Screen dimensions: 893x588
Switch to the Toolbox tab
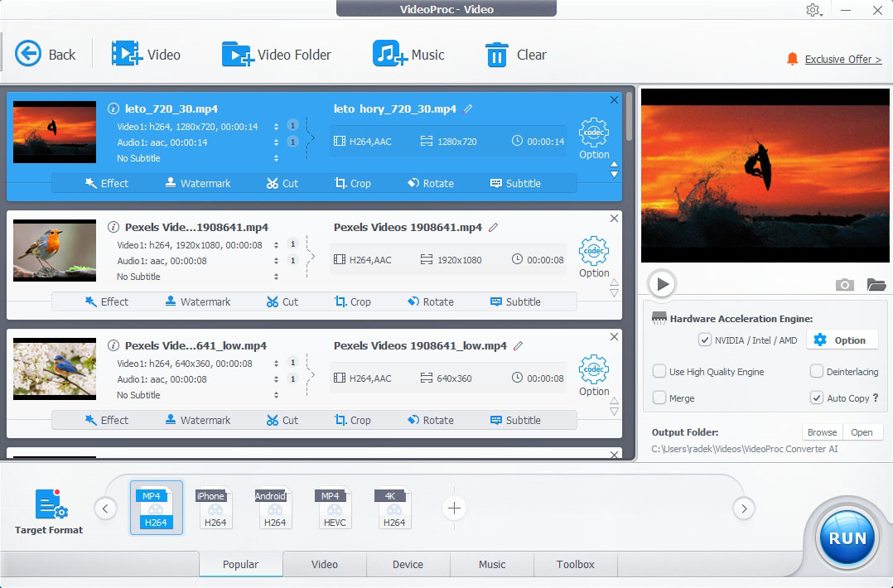575,564
